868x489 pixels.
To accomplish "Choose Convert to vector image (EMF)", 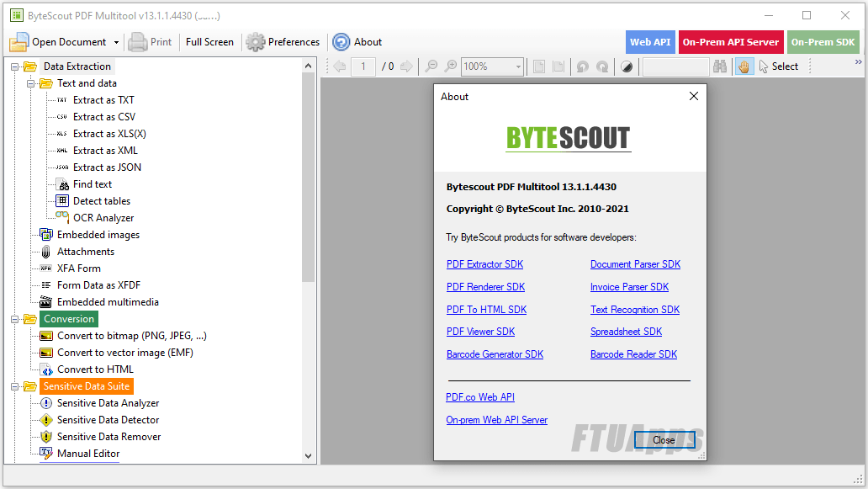I will [124, 353].
